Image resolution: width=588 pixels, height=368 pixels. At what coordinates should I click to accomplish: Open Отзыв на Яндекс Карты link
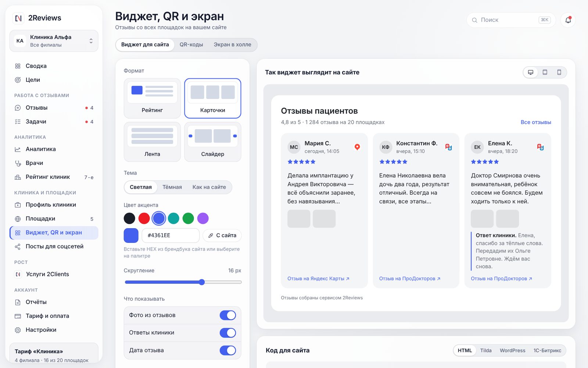(318, 279)
